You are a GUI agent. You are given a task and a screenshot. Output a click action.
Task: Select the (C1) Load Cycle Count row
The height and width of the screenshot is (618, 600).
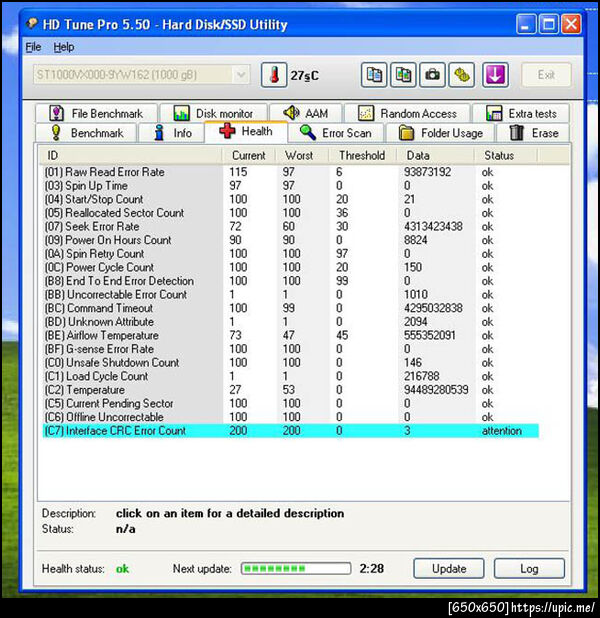[x=291, y=376]
